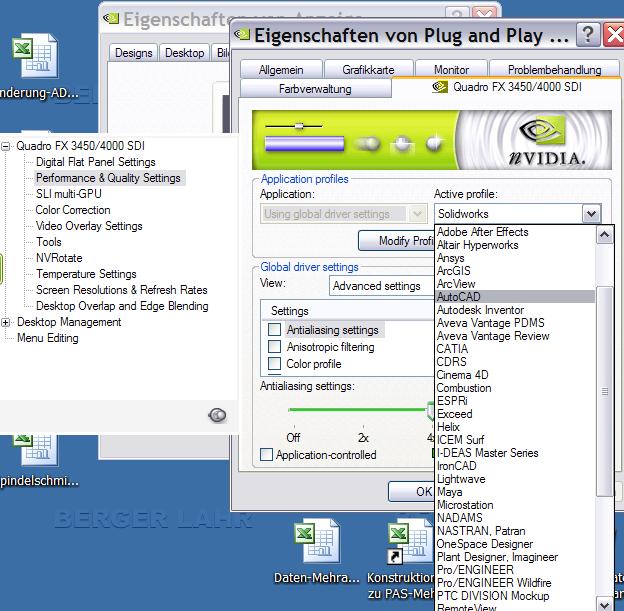Click the Modify Profile button

click(396, 240)
